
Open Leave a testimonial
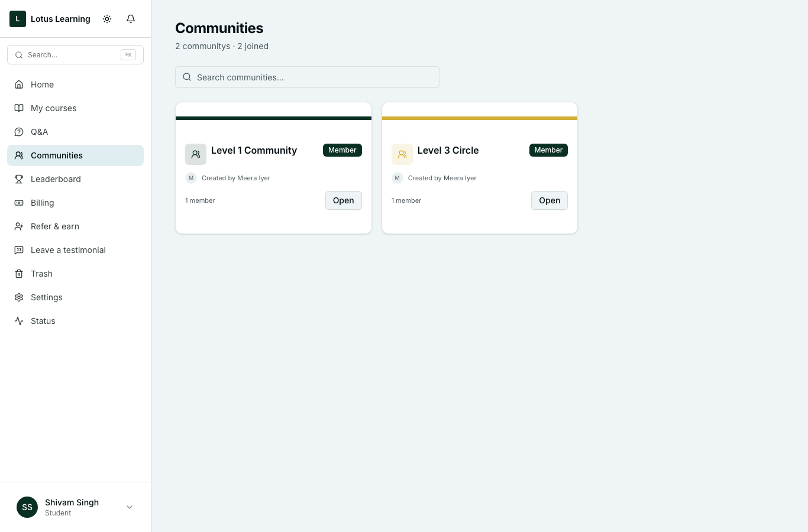pos(75,250)
